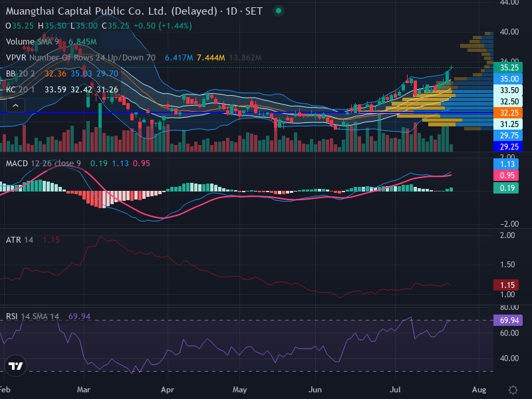Image resolution: width=532 pixels, height=399 pixels.
Task: Click the +0.50 (+1.44%) change value
Action: click(162, 26)
